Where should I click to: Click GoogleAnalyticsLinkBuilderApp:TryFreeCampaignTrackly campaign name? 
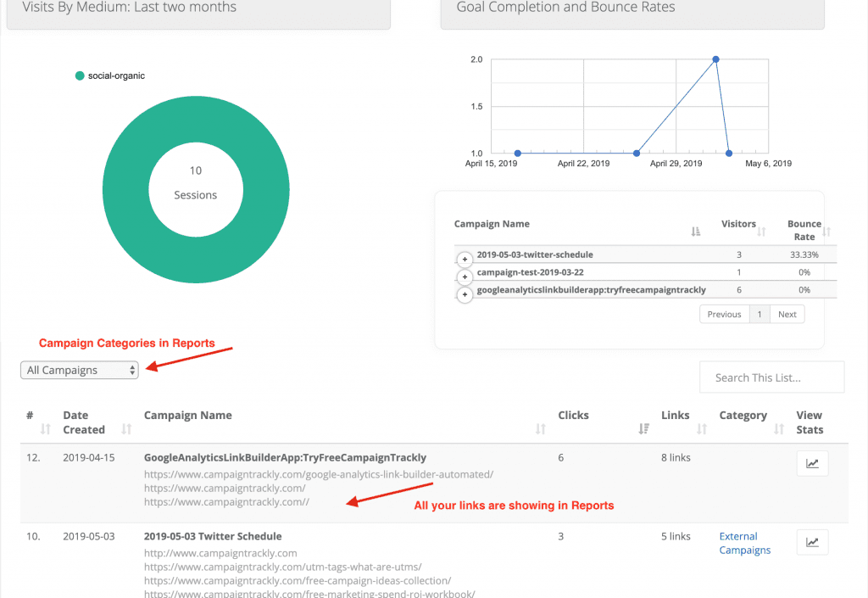[285, 457]
